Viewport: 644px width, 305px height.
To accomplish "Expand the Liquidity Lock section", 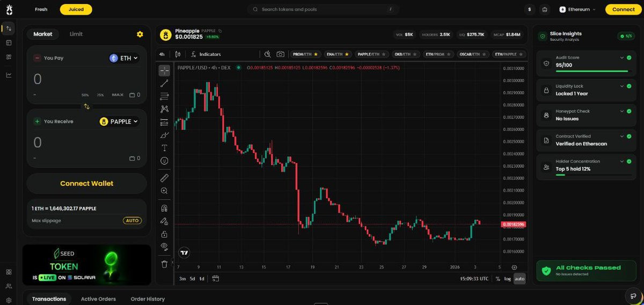I will tap(622, 86).
